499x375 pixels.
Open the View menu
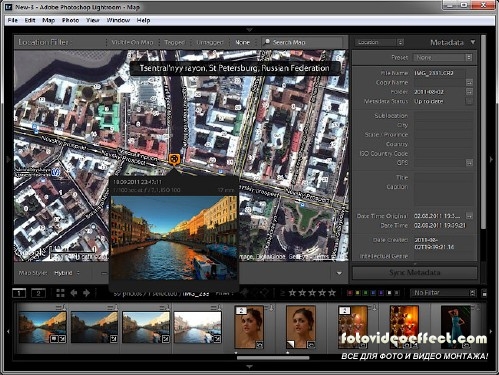click(x=93, y=20)
